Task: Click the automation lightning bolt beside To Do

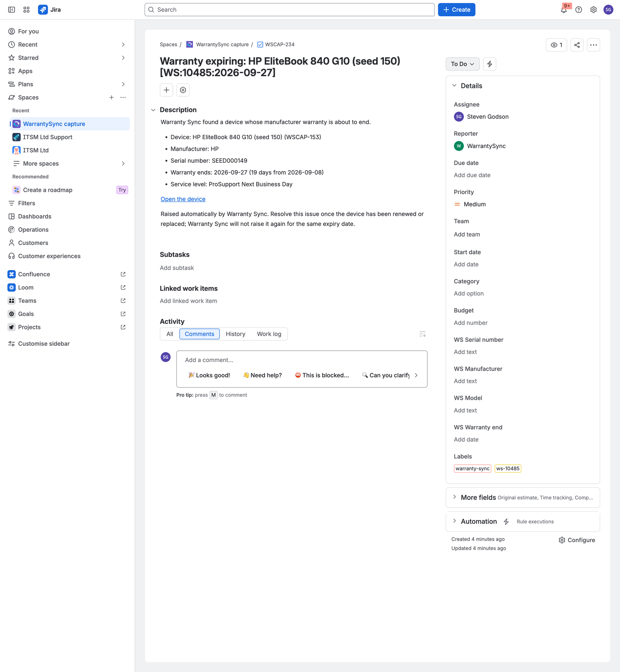Action: point(489,64)
